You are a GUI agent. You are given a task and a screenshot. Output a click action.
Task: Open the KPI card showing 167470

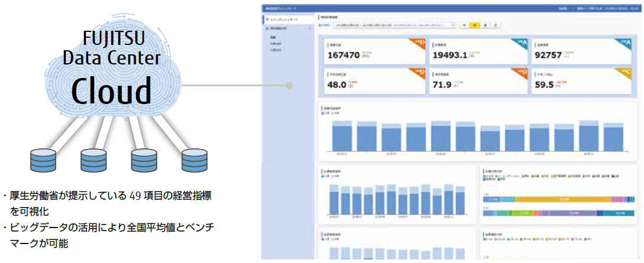tap(374, 51)
